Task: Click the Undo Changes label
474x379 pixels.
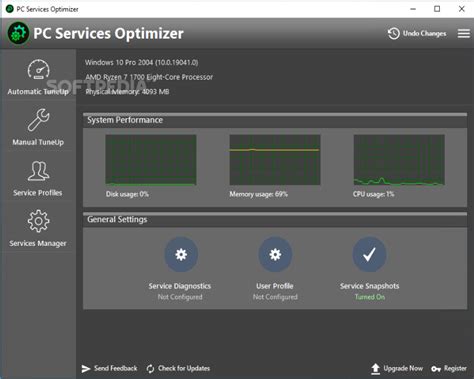Action: (x=424, y=33)
